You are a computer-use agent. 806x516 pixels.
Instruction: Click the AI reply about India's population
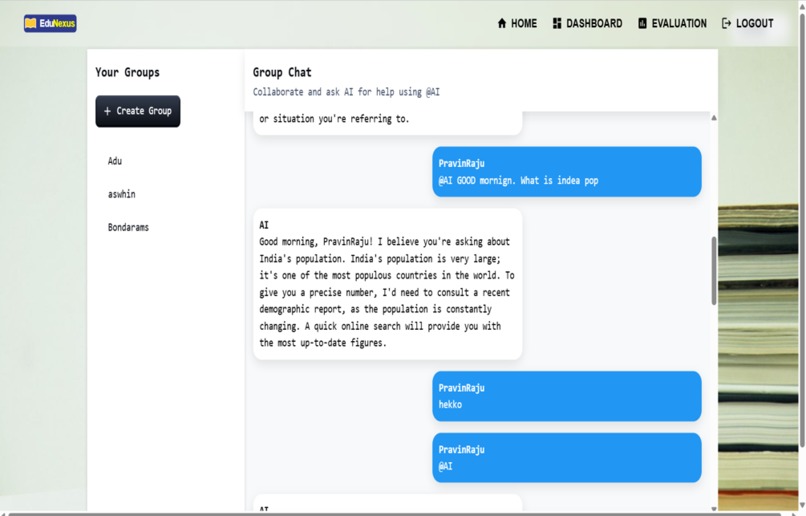tap(388, 284)
